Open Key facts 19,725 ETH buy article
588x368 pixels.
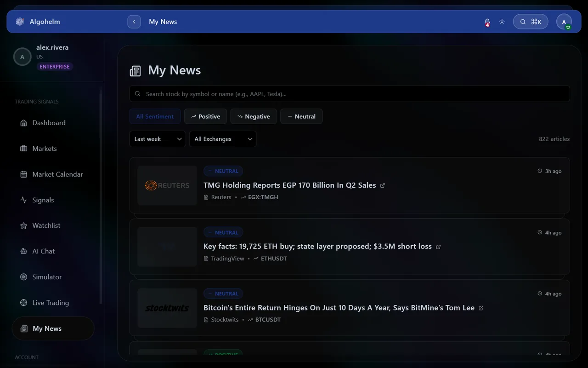pyautogui.click(x=317, y=246)
